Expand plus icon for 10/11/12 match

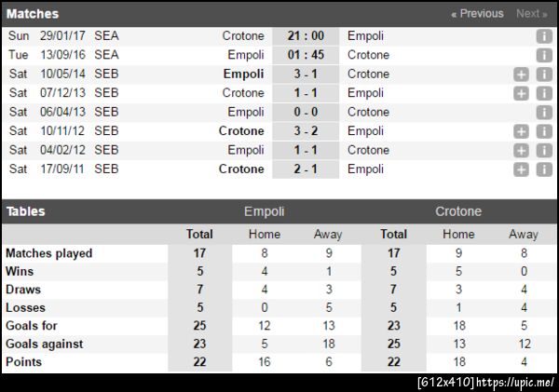pyautogui.click(x=522, y=131)
